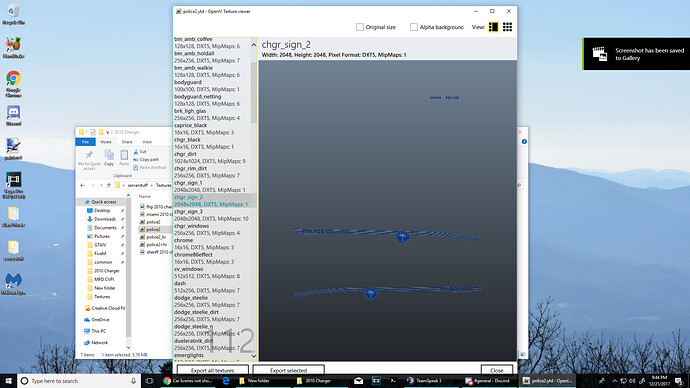Switch to list view icon in texture viewer
This screenshot has height=388, width=690.
coord(493,27)
